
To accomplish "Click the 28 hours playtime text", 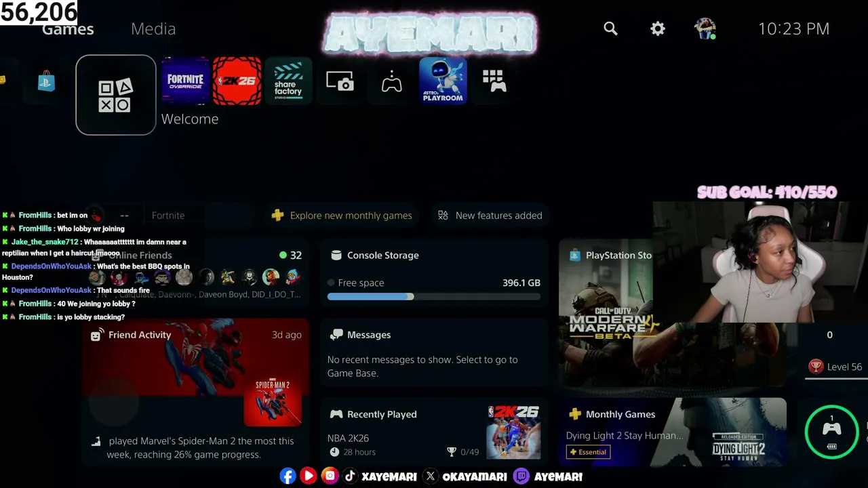I will pyautogui.click(x=359, y=452).
